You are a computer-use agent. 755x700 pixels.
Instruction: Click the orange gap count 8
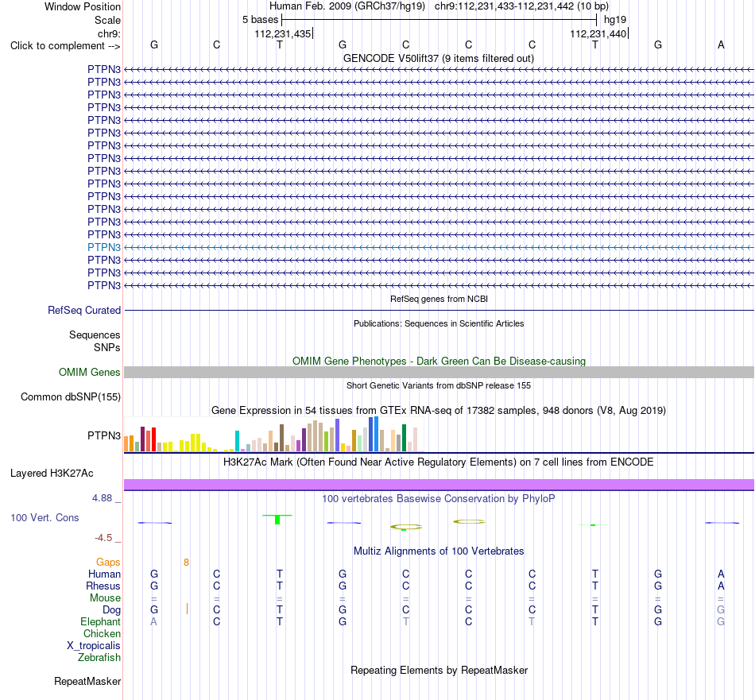pyautogui.click(x=186, y=563)
